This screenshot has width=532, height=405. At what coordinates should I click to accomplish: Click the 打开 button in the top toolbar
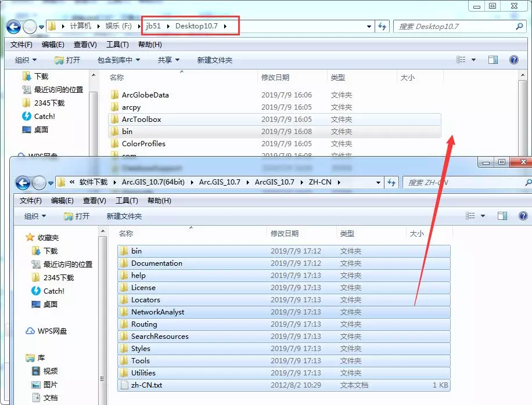(67, 60)
